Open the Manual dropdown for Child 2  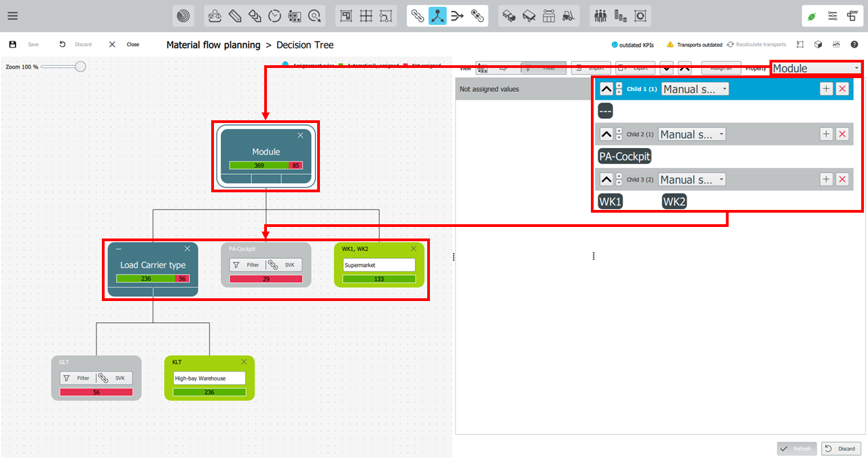692,134
